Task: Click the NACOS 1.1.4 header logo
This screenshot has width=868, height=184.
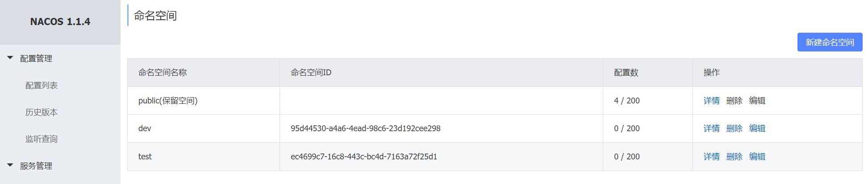Action: pyautogui.click(x=60, y=21)
